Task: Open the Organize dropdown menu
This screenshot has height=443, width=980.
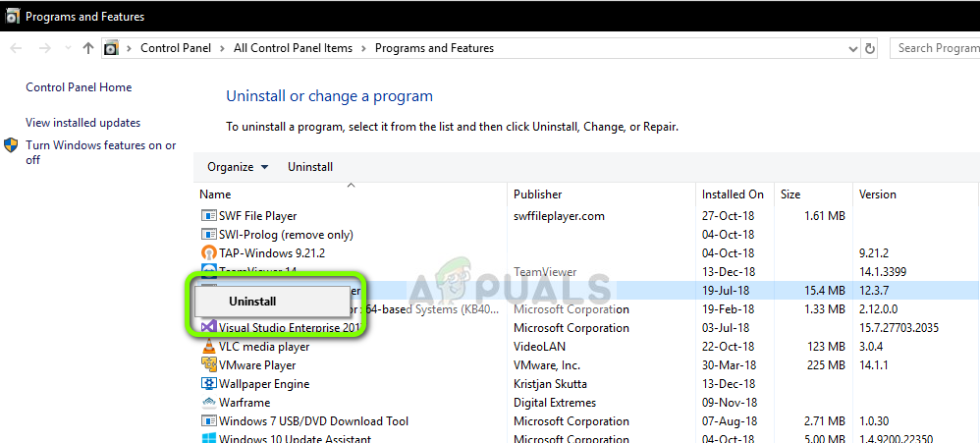Action: point(238,167)
